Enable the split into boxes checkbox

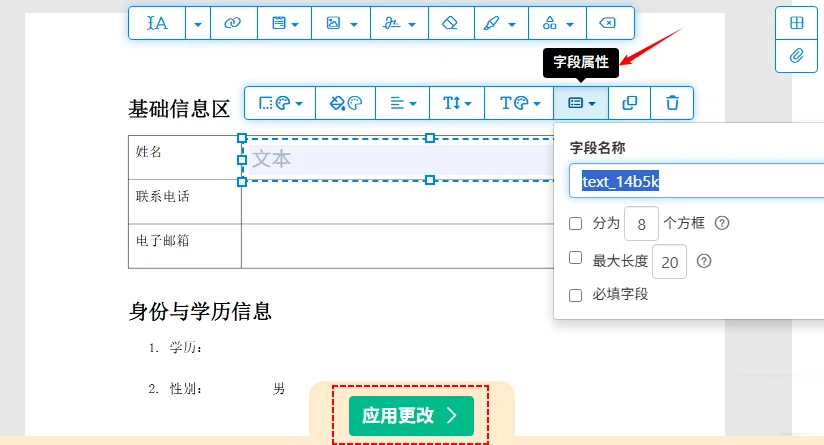575,223
